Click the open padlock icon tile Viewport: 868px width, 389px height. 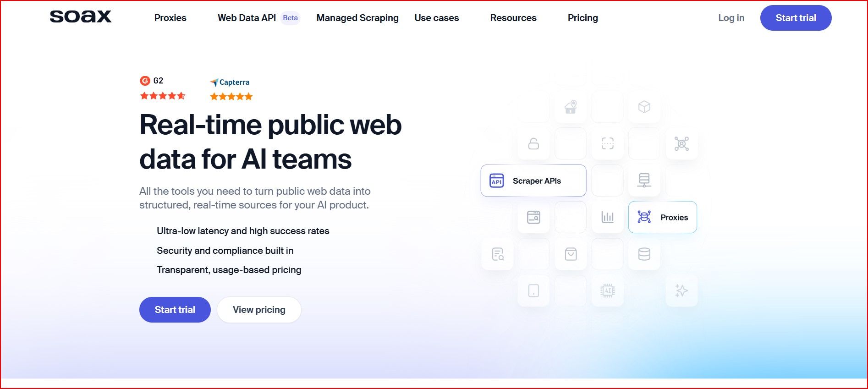click(x=533, y=144)
